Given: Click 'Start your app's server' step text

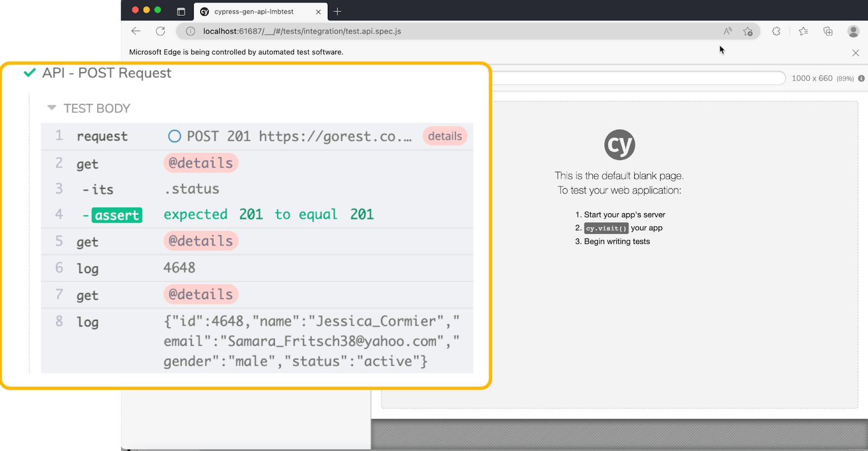Looking at the screenshot, I should [624, 215].
